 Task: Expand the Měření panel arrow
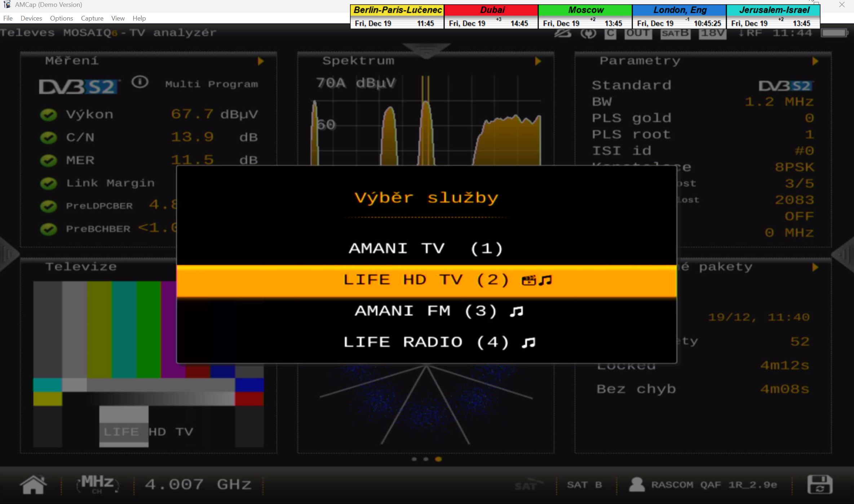[261, 61]
